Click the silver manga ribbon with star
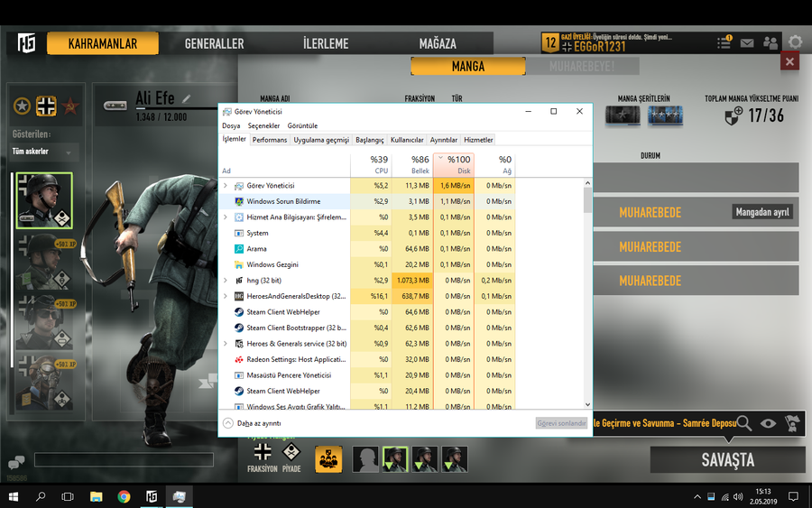 [x=623, y=115]
